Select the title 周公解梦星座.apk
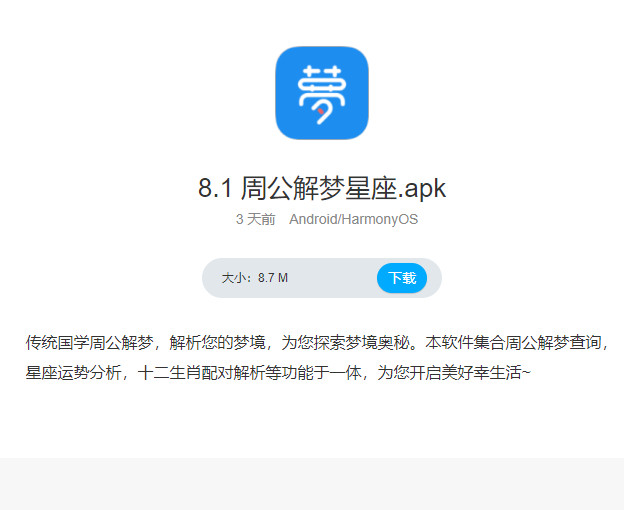Image resolution: width=624 pixels, height=510 pixels. (x=343, y=188)
